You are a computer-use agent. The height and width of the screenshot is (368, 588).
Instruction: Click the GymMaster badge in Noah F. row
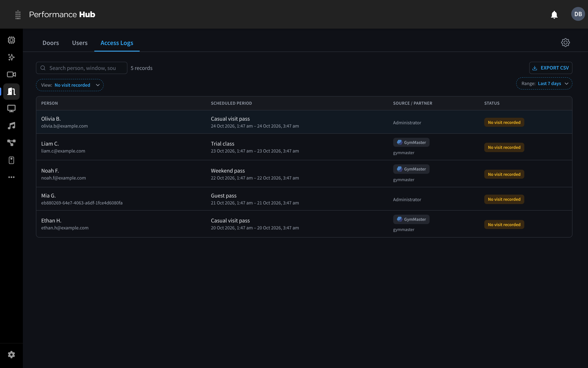click(x=411, y=169)
